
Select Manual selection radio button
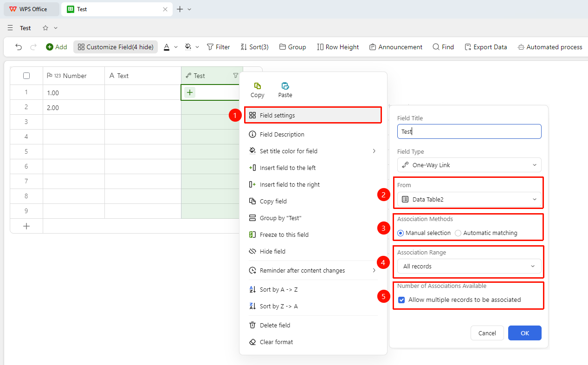[x=401, y=233]
